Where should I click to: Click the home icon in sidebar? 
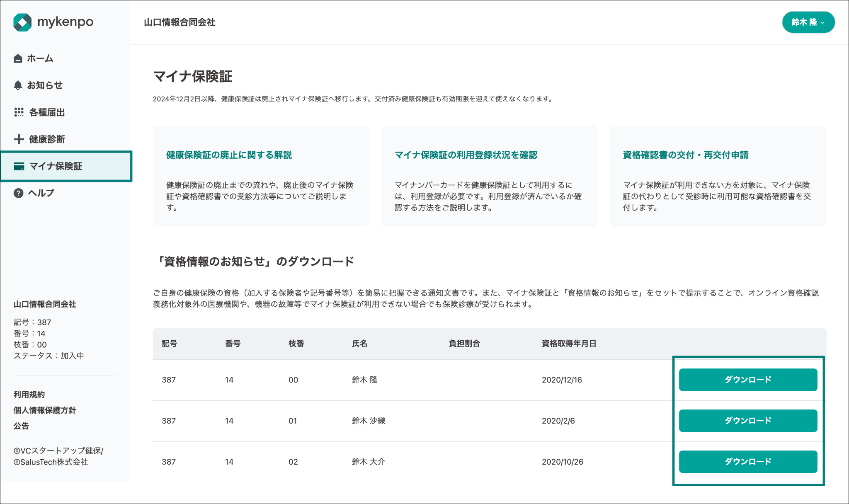18,58
